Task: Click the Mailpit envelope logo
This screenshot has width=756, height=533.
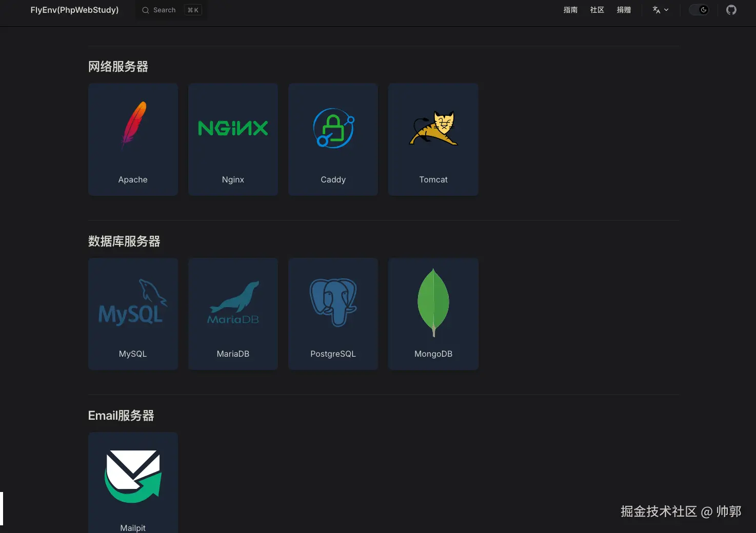Action: coord(133,476)
